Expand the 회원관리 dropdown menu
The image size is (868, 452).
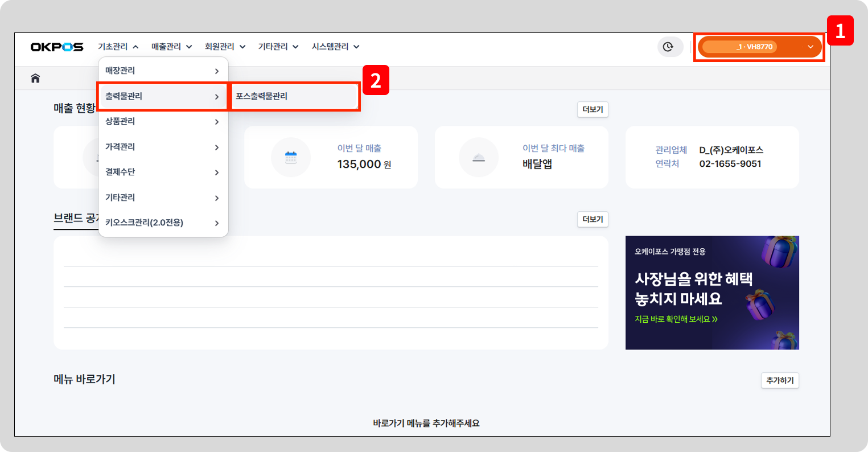pyautogui.click(x=225, y=47)
